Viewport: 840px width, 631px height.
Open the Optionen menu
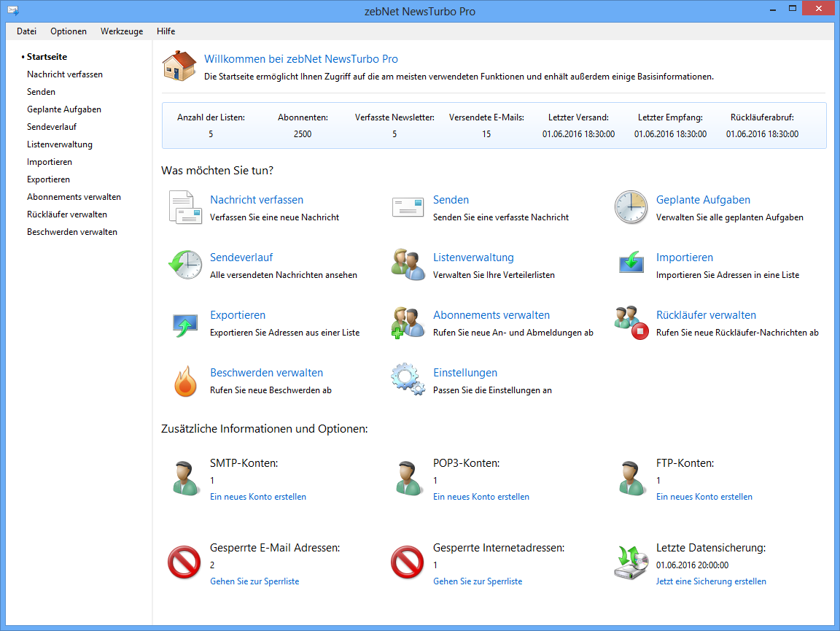click(x=69, y=31)
